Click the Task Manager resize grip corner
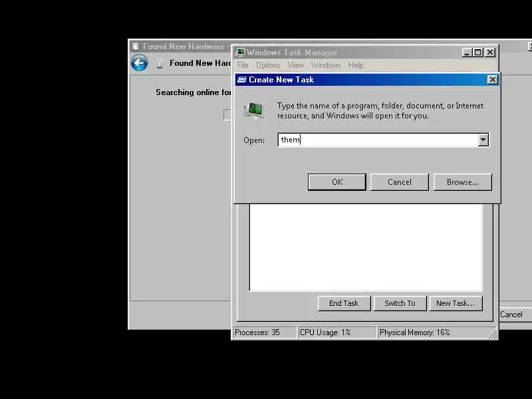 click(x=493, y=334)
